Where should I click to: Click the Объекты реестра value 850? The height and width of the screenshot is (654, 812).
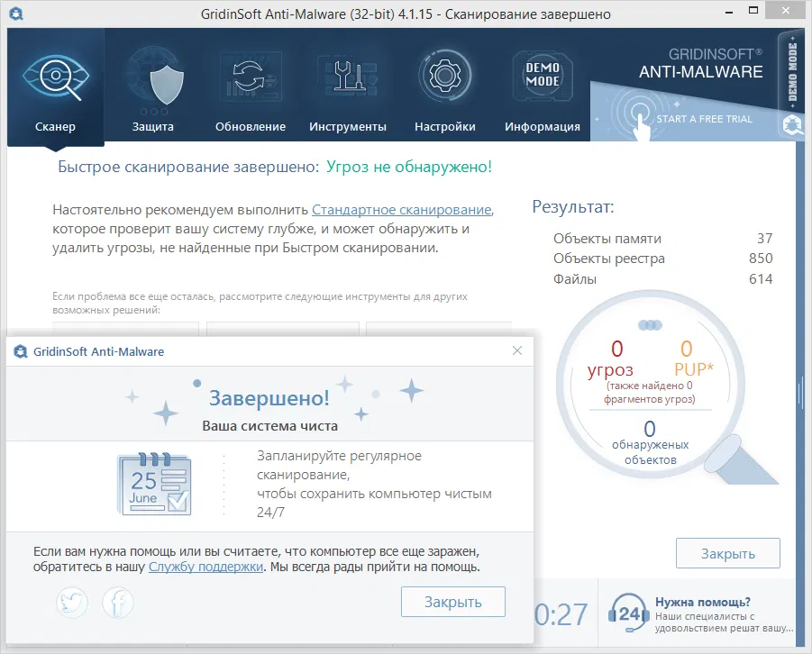tap(761, 258)
